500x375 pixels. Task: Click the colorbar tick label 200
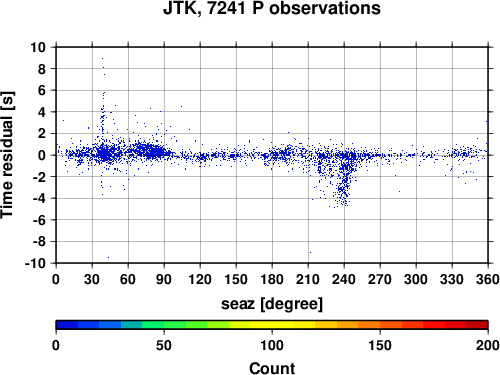click(x=488, y=345)
